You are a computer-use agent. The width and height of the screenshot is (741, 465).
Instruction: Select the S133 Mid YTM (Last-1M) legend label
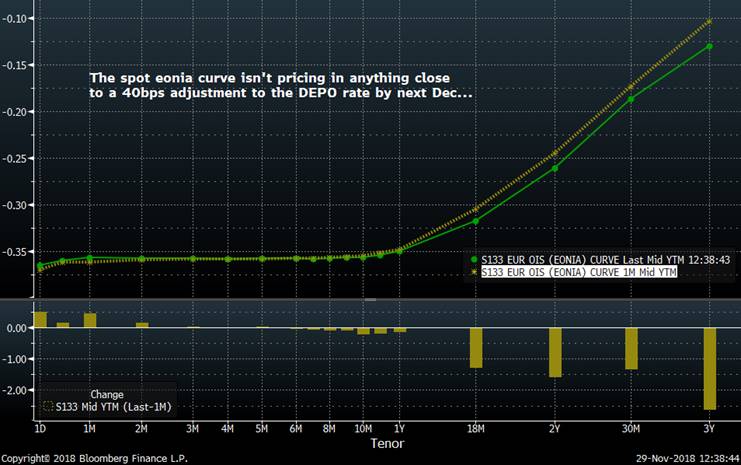pos(113,407)
